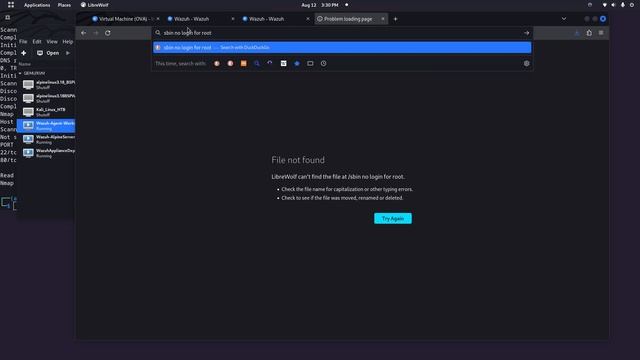Image resolution: width=640 pixels, height=360 pixels.
Task: Go forward using the browser forward arrow
Action: pos(96,33)
